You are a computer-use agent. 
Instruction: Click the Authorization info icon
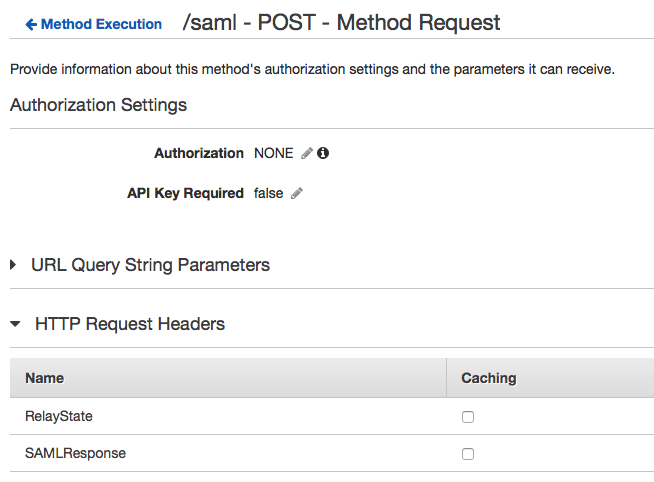[323, 154]
